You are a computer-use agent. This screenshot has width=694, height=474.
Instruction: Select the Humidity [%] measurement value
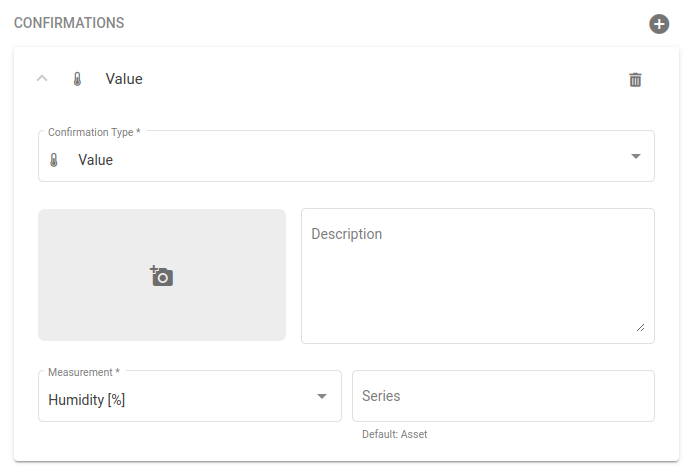87,400
